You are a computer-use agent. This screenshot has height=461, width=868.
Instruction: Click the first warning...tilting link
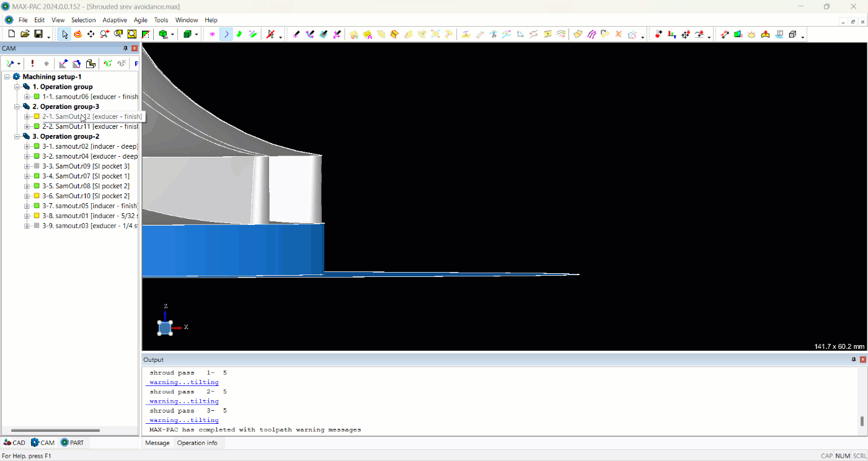click(184, 382)
